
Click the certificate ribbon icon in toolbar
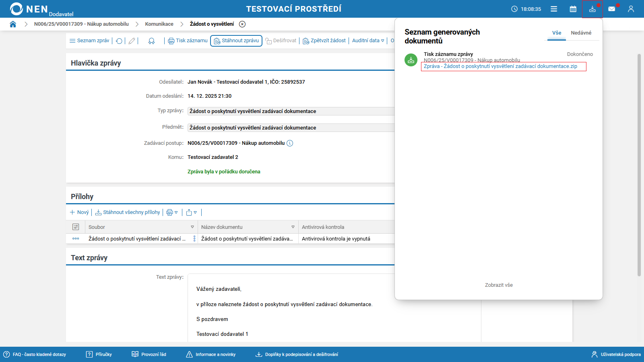[x=151, y=41]
